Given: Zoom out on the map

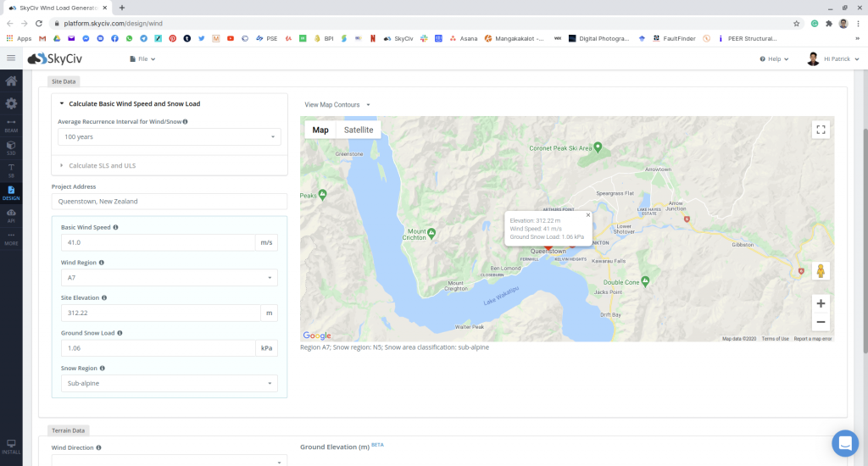Looking at the screenshot, I should tap(820, 322).
